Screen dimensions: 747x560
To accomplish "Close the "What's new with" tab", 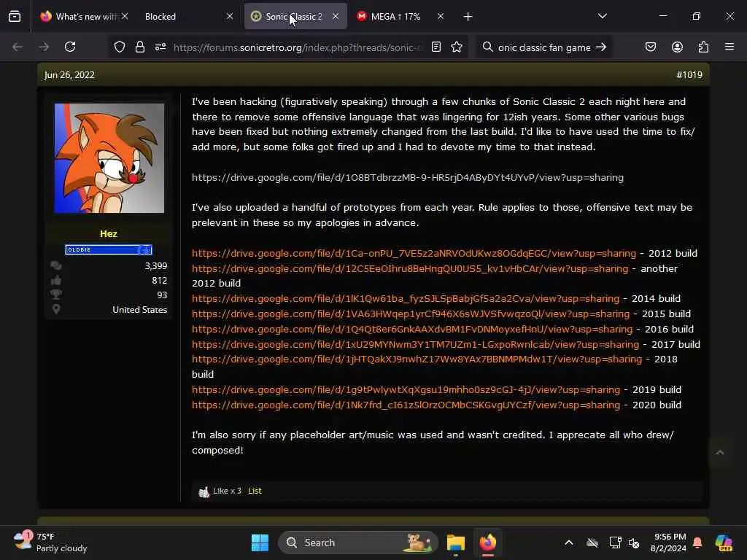I will point(125,16).
